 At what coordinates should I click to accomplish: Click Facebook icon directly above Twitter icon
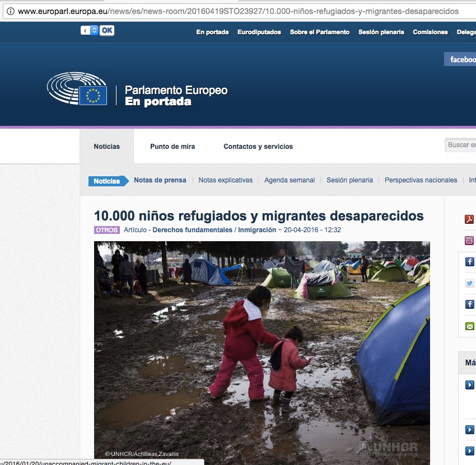(469, 262)
